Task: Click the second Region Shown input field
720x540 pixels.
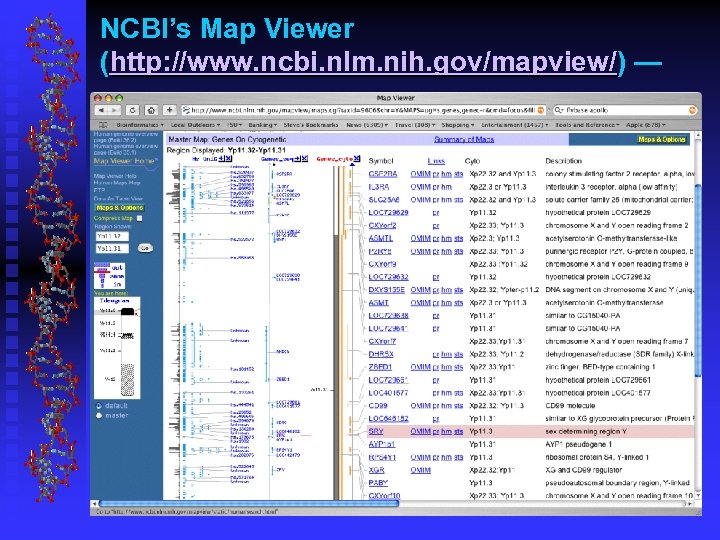Action: [x=112, y=248]
